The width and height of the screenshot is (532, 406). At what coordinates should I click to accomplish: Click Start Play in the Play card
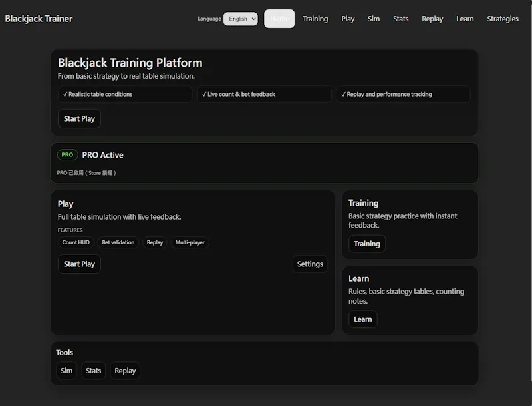point(79,264)
